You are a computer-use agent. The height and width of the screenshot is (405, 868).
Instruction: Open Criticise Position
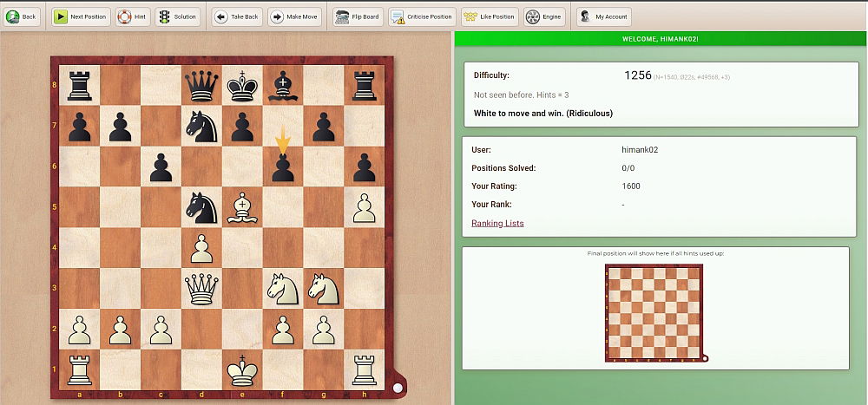422,16
